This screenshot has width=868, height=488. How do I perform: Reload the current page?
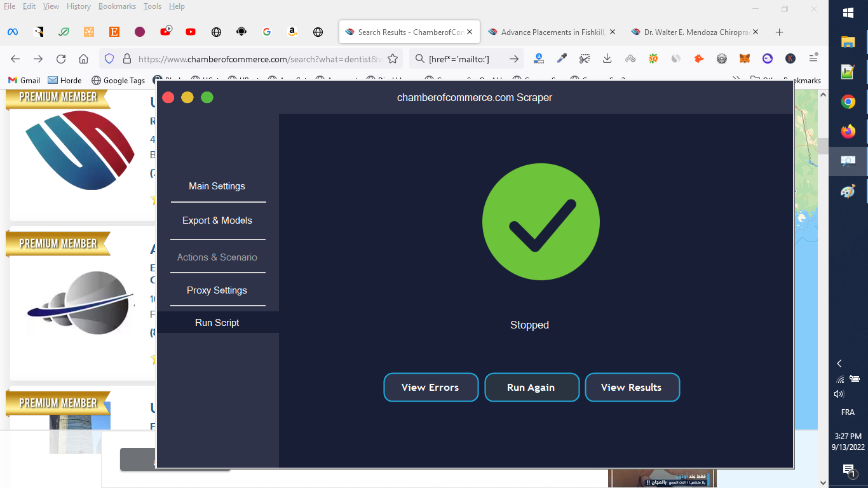tap(61, 58)
